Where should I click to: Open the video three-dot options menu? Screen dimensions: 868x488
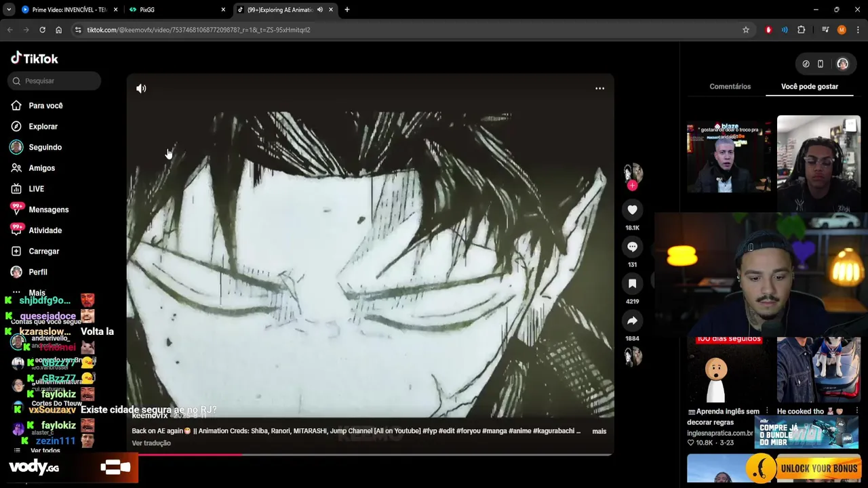[599, 88]
